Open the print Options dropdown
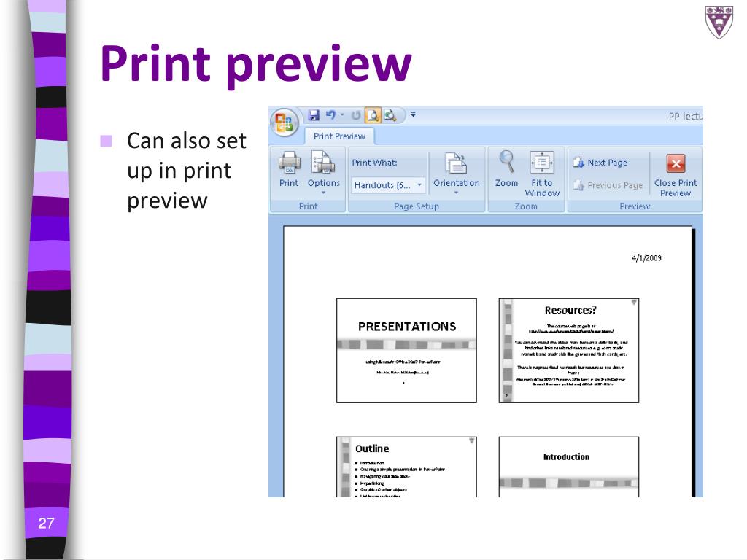This screenshot has height=560, width=747. 323,172
